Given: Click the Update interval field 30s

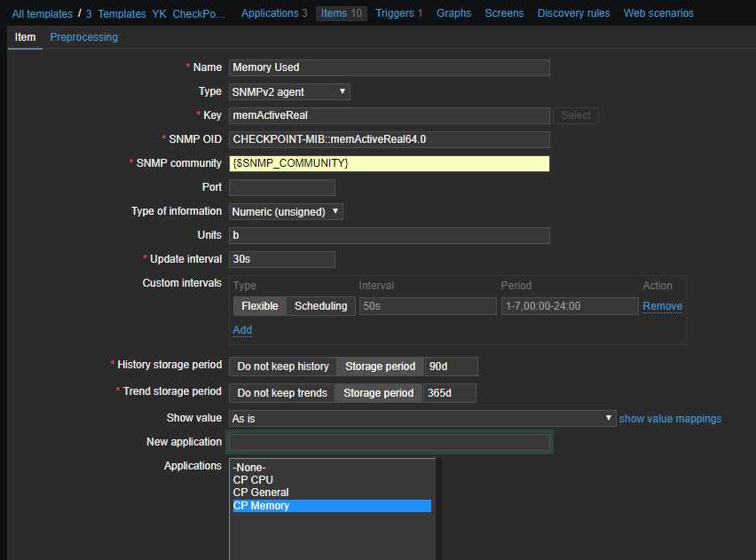Looking at the screenshot, I should (x=282, y=259).
